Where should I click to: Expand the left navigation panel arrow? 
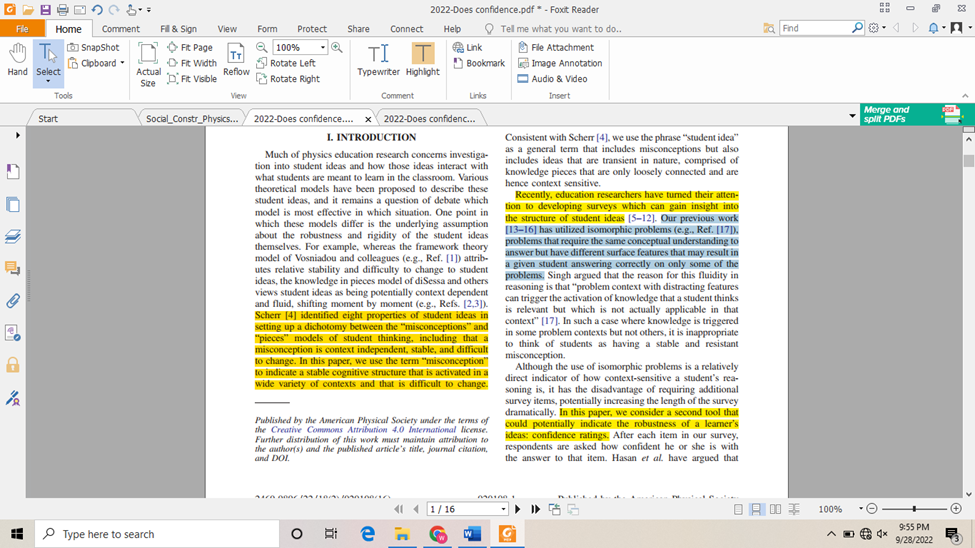point(17,135)
